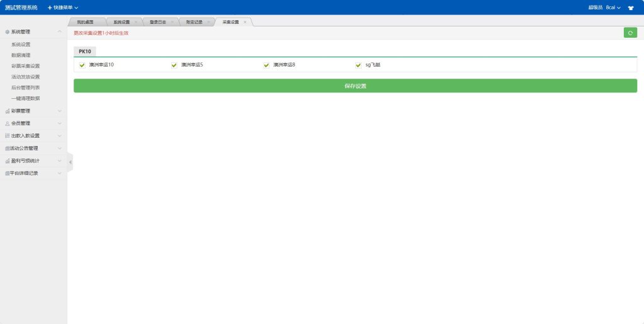Collapse the sidebar with the left arrow handle
Image resolution: width=644 pixels, height=324 pixels.
click(x=70, y=162)
